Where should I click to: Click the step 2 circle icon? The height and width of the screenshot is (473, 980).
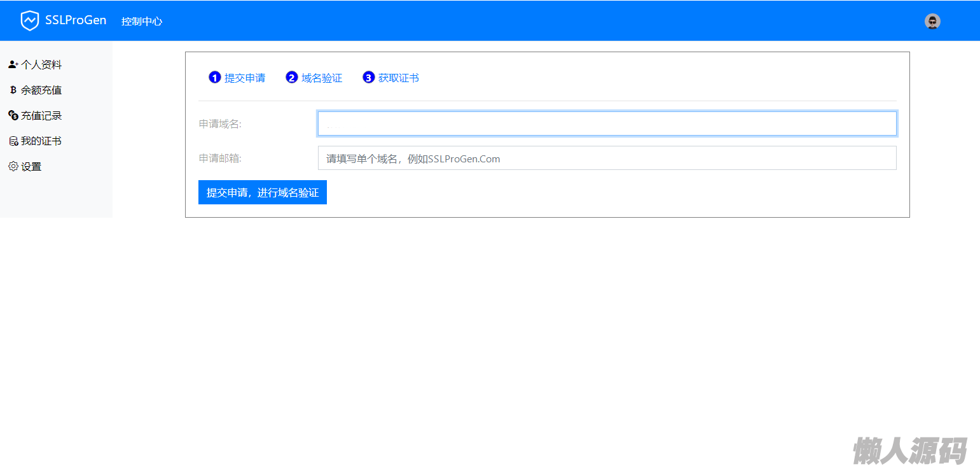[292, 78]
